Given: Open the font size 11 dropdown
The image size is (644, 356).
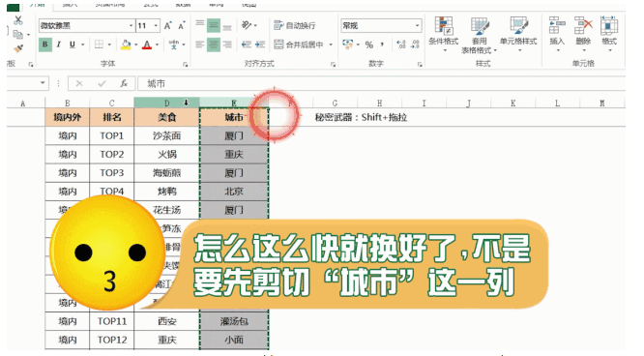Looking at the screenshot, I should pyautogui.click(x=156, y=26).
